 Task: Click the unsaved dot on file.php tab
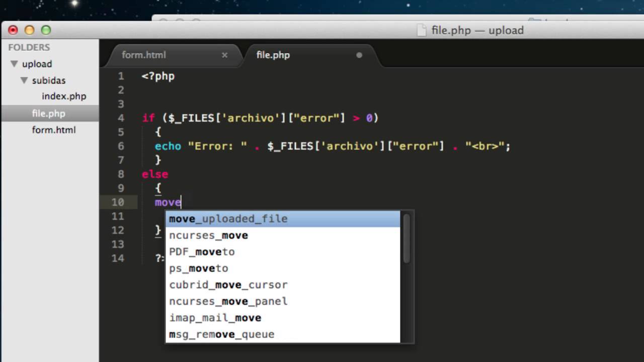[x=359, y=55]
